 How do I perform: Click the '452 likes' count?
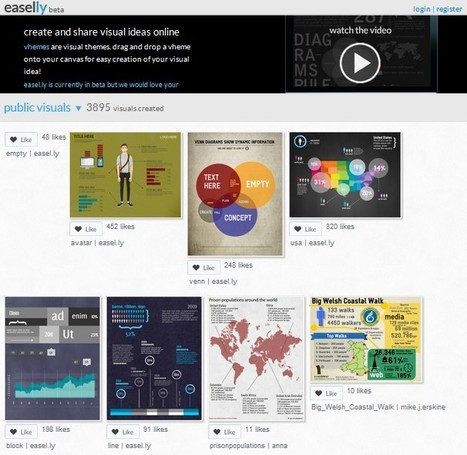click(121, 227)
